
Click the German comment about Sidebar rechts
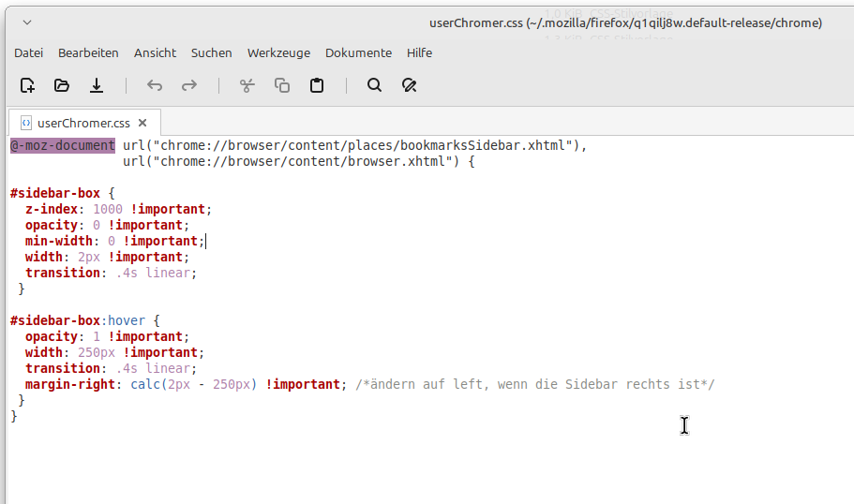[535, 384]
